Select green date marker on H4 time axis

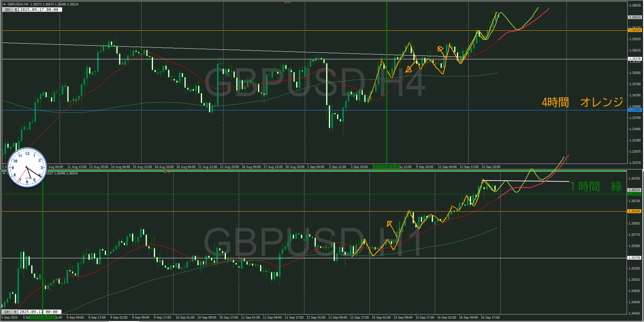pyautogui.click(x=387, y=167)
